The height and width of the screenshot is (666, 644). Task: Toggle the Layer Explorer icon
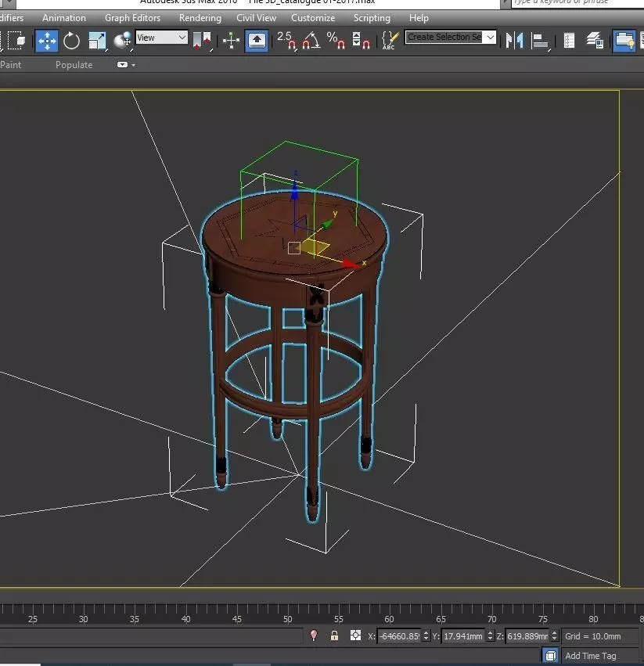pos(595,41)
